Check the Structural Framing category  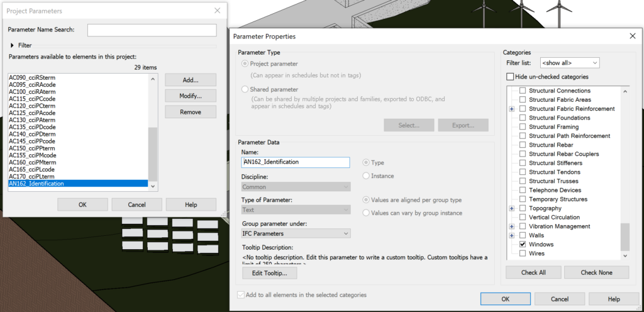tap(523, 127)
